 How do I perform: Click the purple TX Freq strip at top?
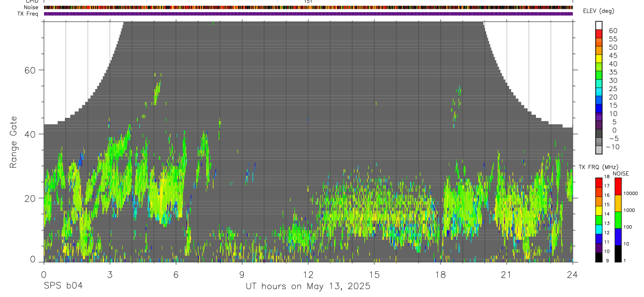pos(308,14)
